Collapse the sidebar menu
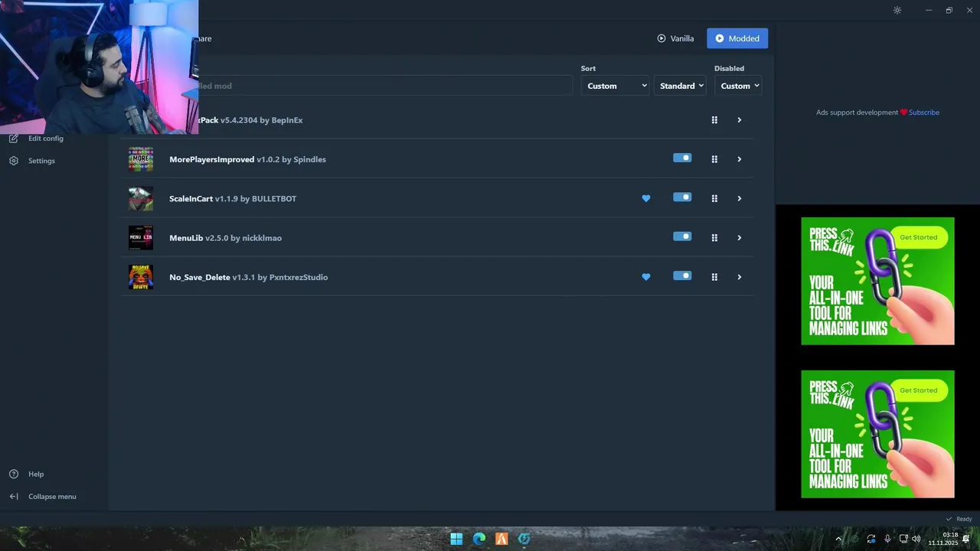 tap(54, 496)
